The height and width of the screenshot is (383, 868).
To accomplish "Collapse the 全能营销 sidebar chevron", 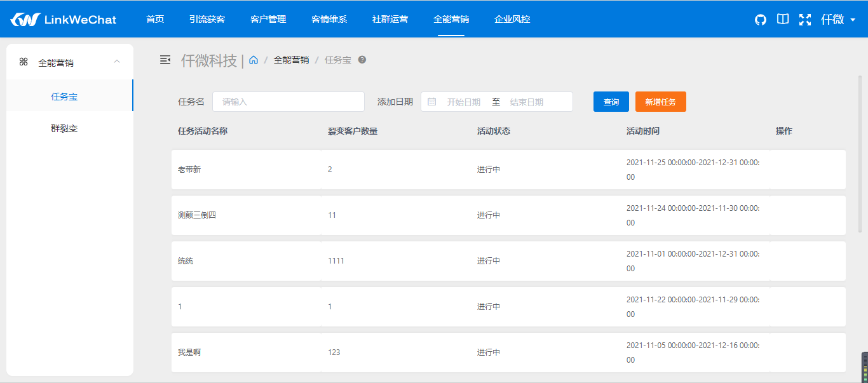I will [116, 62].
